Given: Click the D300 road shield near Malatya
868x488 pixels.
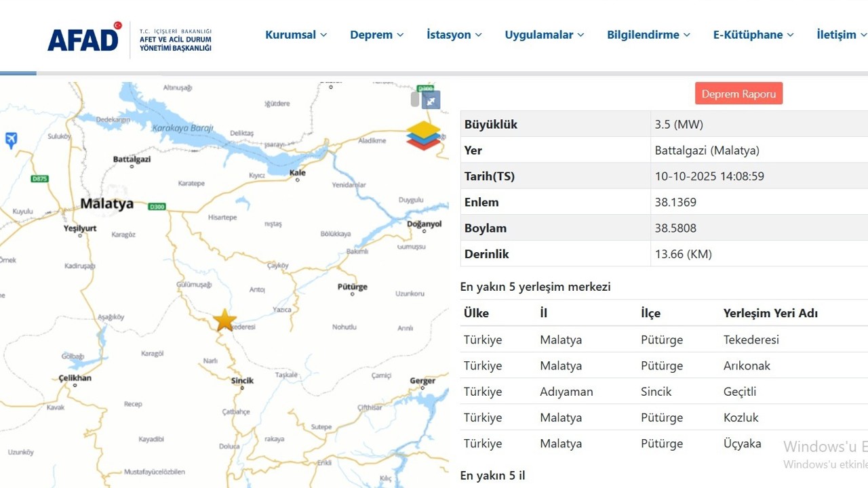Looking at the screenshot, I should coord(157,207).
